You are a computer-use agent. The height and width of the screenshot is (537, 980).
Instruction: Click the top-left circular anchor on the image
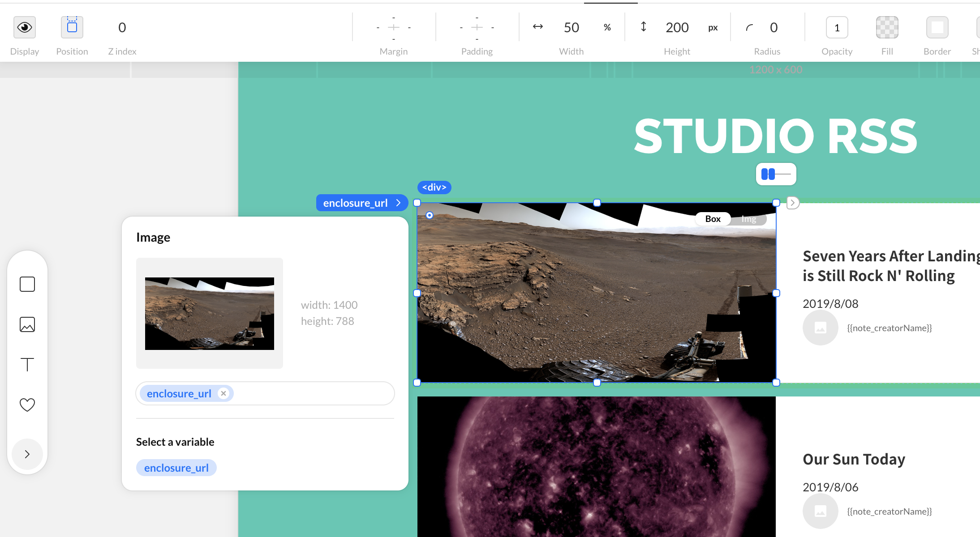pyautogui.click(x=430, y=215)
